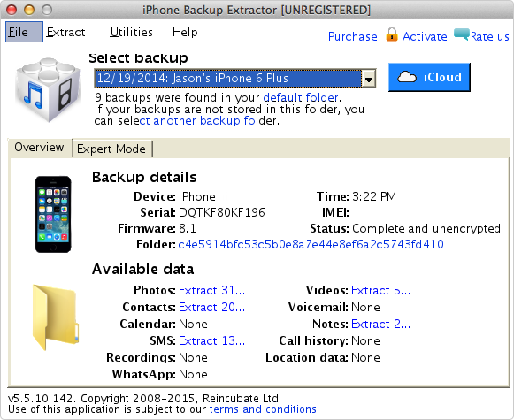Click the padlock icon beside Activate

392,34
